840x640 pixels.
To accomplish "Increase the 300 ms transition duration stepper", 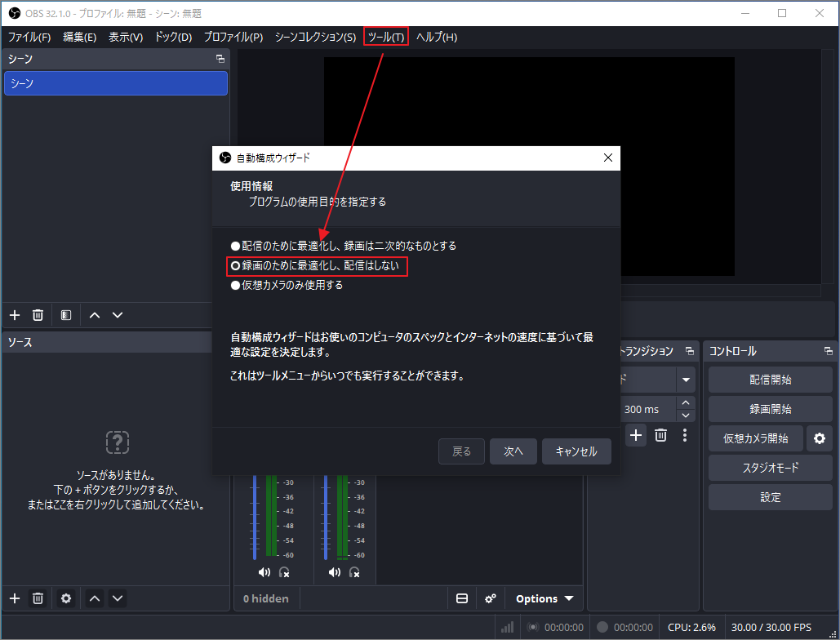I will pyautogui.click(x=686, y=402).
